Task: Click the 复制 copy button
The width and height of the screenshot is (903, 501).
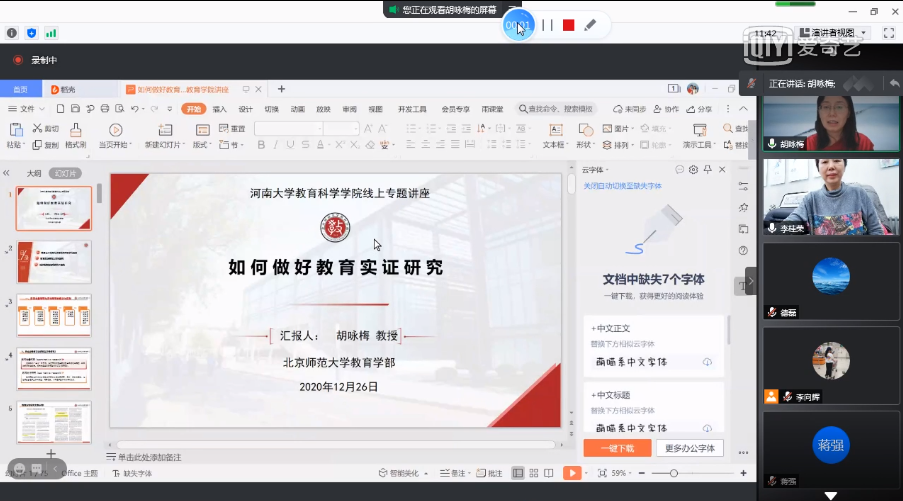Action: pos(45,145)
